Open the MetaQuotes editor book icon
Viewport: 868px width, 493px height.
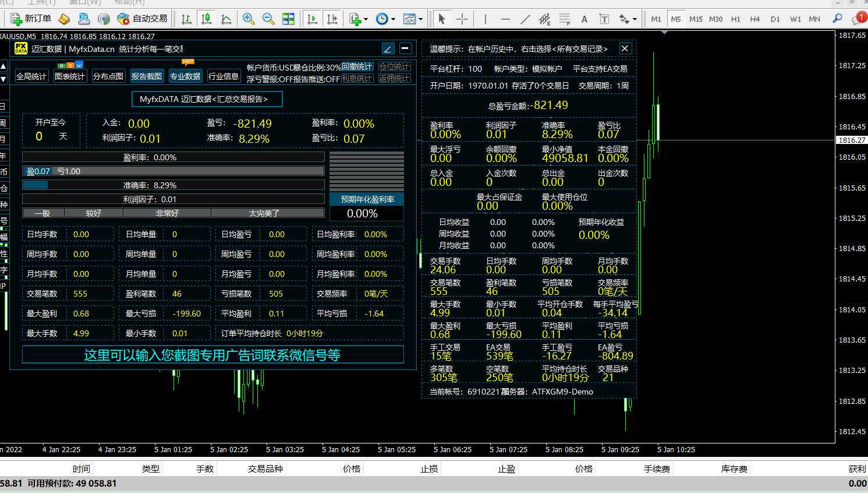click(64, 19)
